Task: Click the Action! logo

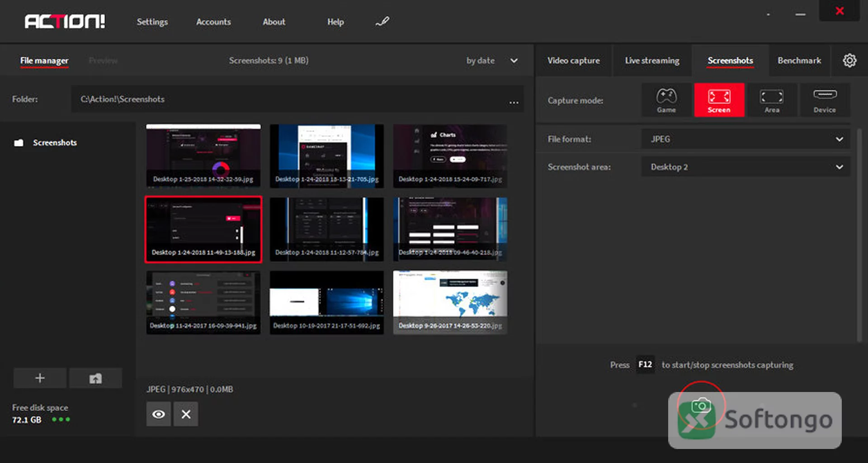Action: pos(65,21)
